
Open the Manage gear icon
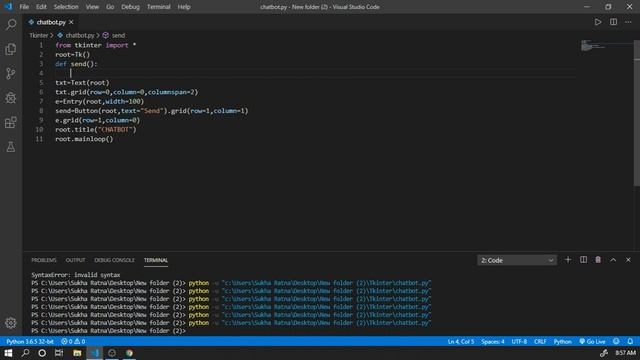[x=11, y=323]
